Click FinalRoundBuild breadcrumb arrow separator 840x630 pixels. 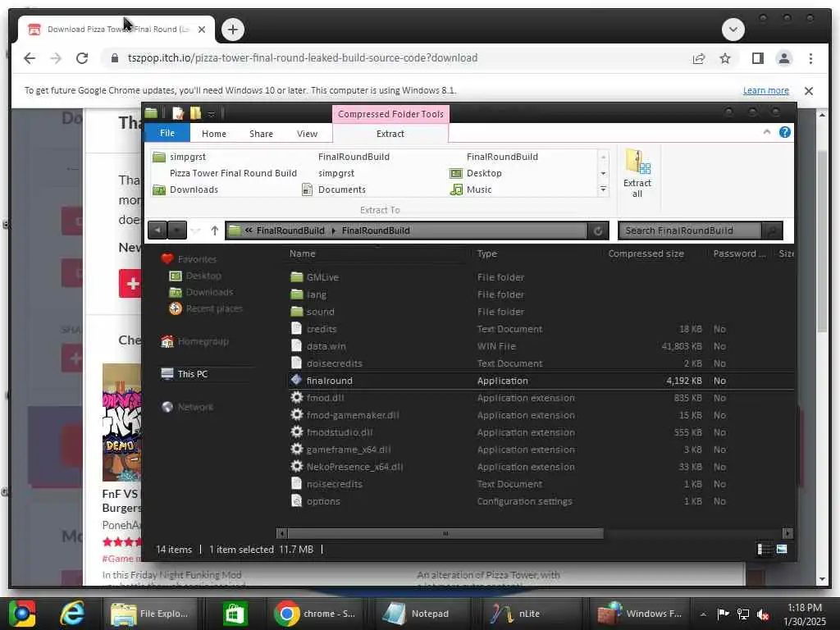point(333,231)
